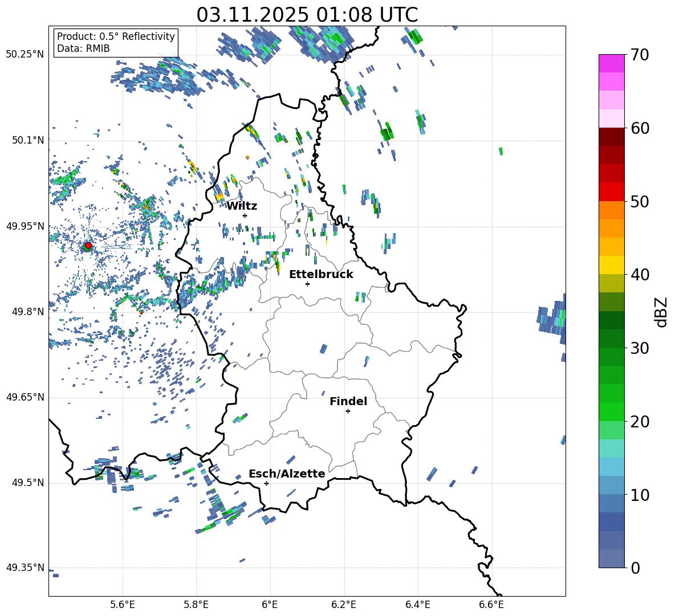This screenshot has height=616, width=675.
Task: Click the 50.1°N latitude axis label
Action: pyautogui.click(x=25, y=140)
